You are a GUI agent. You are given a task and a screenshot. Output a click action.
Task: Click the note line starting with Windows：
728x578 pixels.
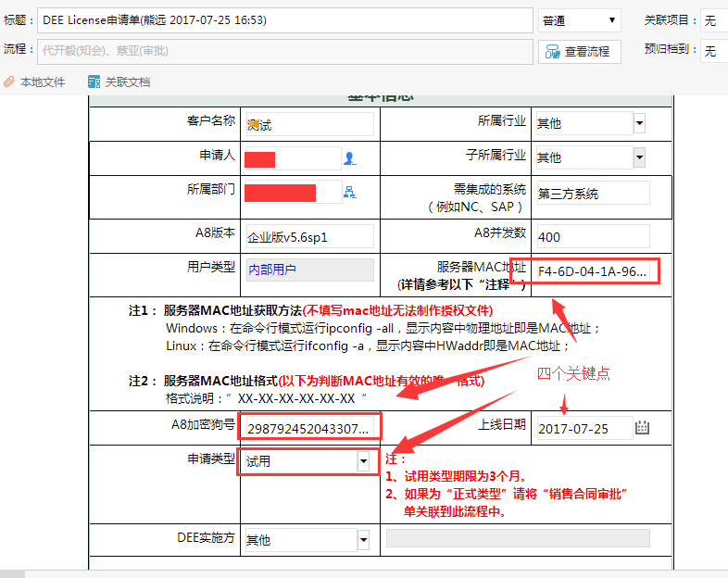click(383, 328)
